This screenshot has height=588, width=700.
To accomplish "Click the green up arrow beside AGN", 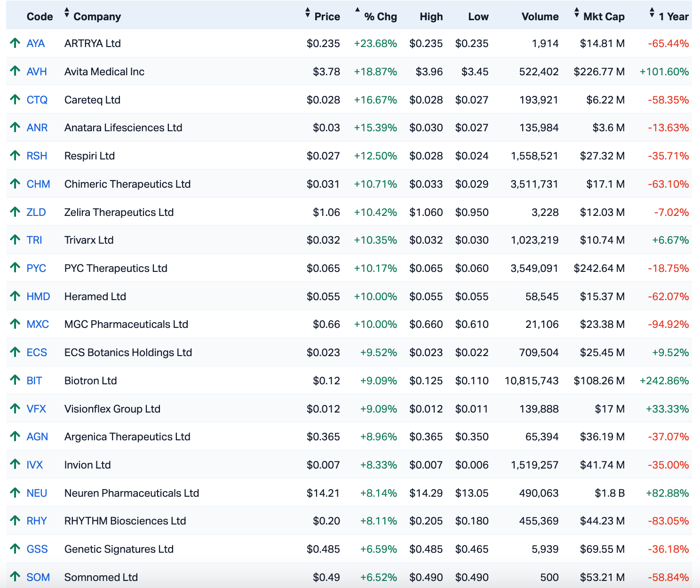I will pos(15,436).
